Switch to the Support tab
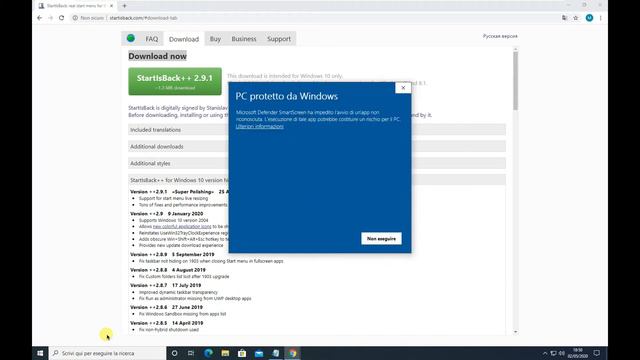The height and width of the screenshot is (360, 640). [279, 39]
